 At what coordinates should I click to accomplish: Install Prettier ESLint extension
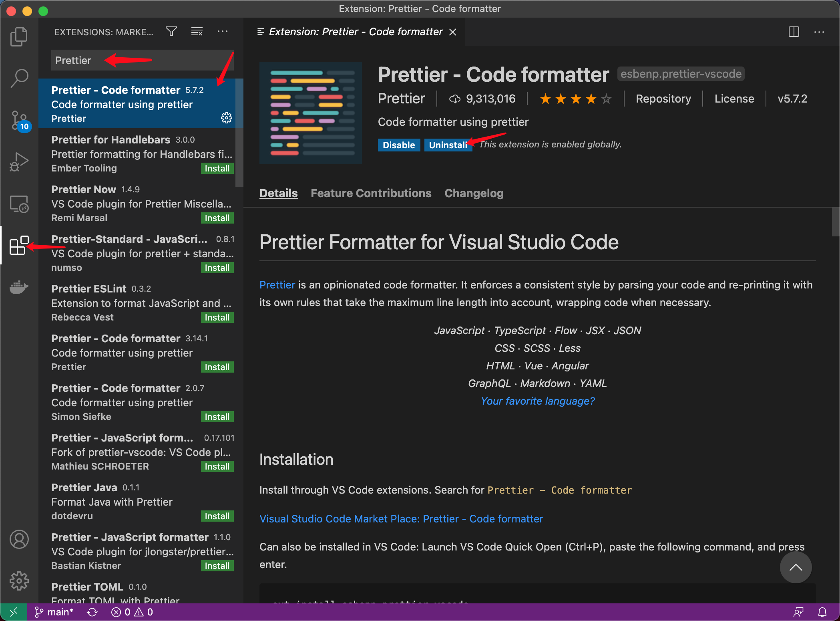tap(217, 317)
